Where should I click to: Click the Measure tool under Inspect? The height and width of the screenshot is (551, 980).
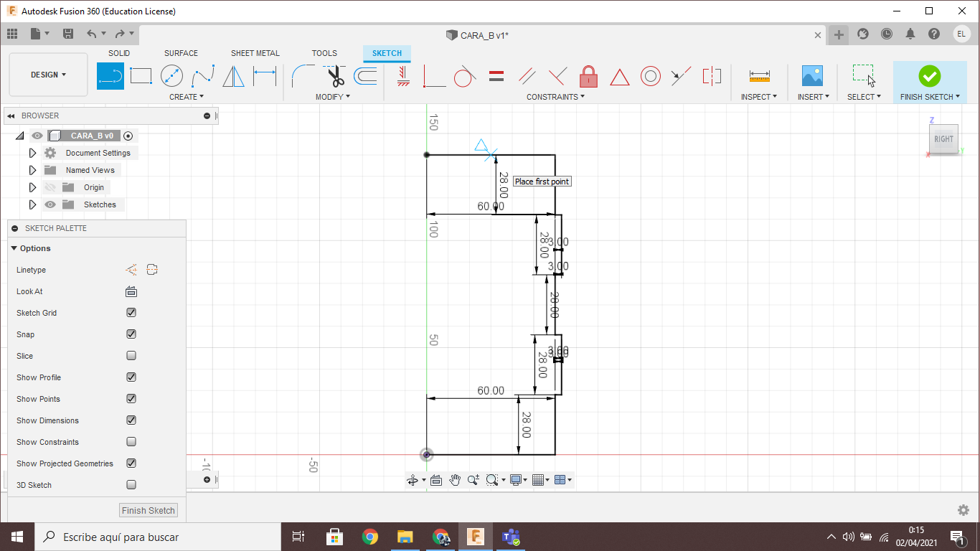[x=758, y=75]
